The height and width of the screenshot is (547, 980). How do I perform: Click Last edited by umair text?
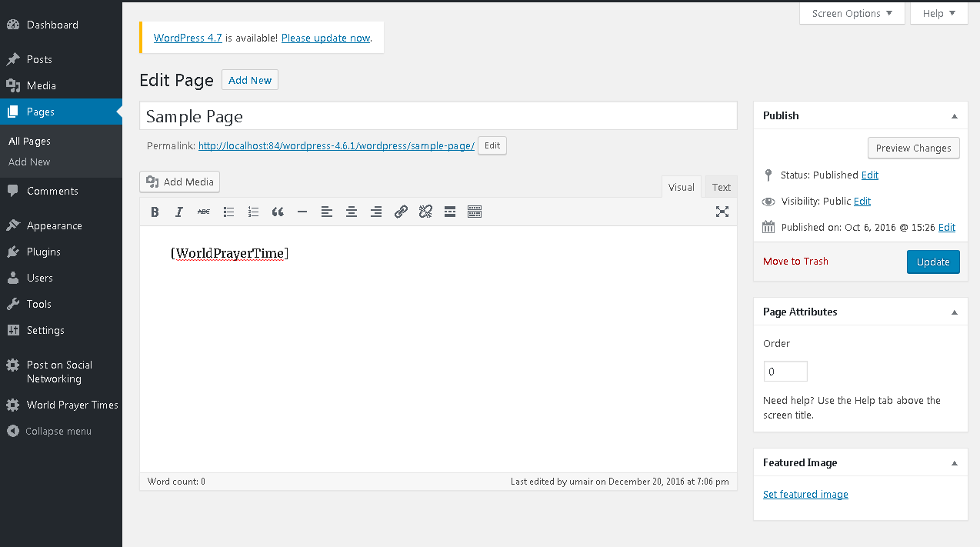pyautogui.click(x=620, y=482)
